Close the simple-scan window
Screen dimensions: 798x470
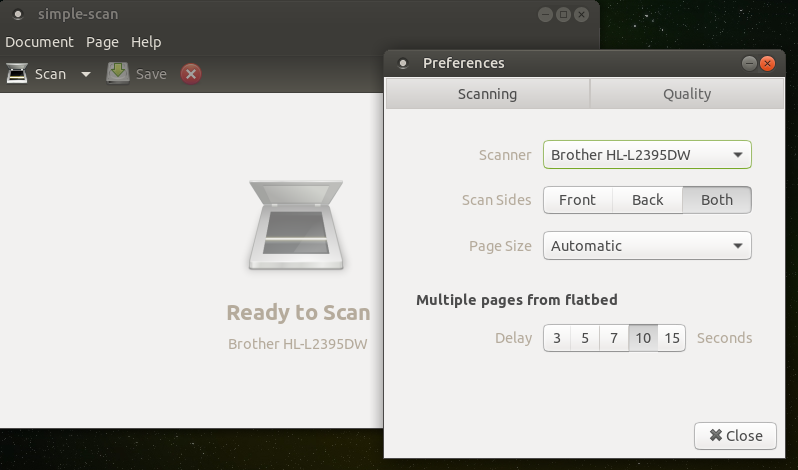coord(582,14)
